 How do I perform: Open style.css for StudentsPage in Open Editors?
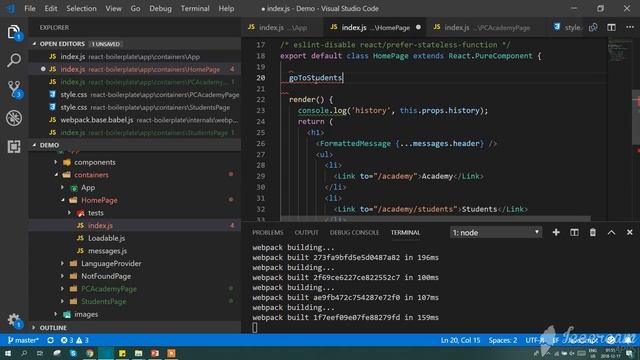click(135, 107)
